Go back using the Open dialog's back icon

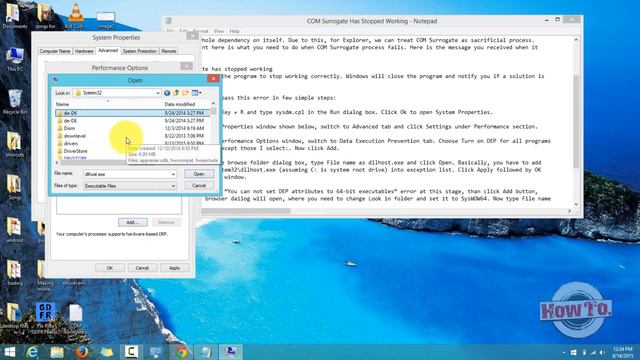point(167,93)
